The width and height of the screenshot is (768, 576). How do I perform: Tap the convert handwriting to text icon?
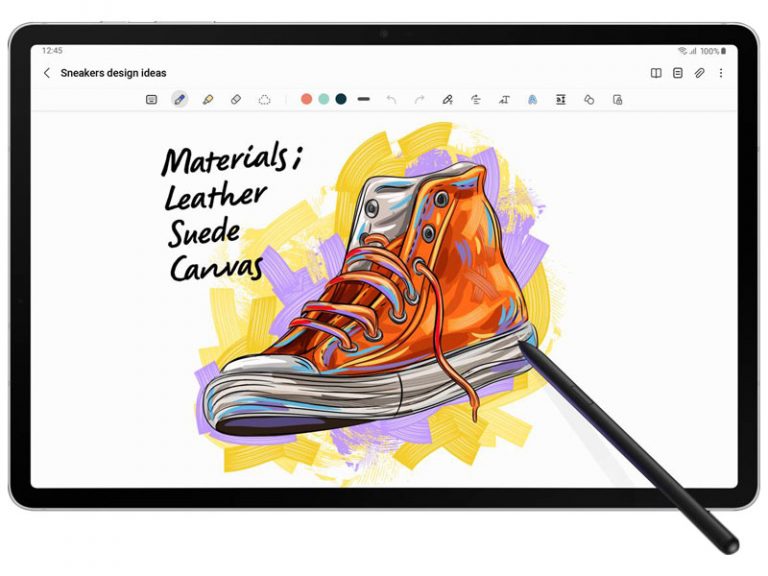click(x=504, y=99)
